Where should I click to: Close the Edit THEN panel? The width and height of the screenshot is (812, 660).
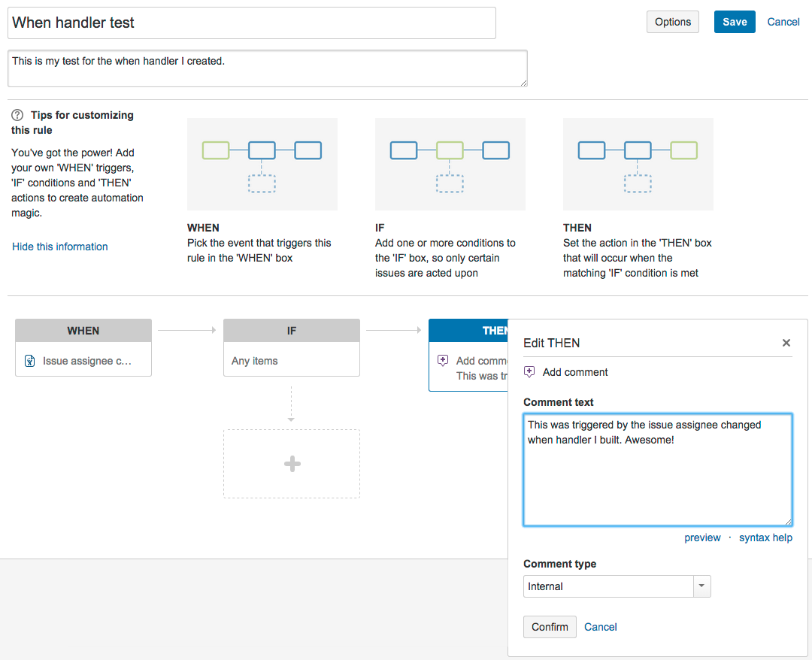786,343
